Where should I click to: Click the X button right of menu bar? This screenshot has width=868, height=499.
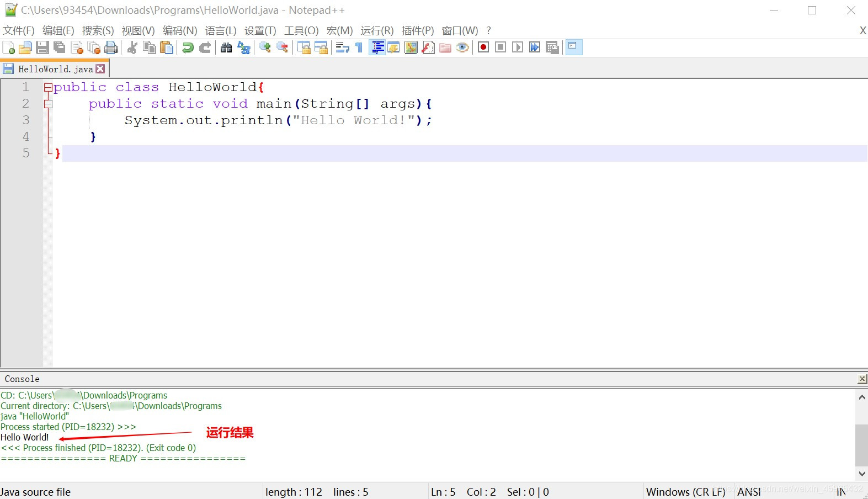862,30
